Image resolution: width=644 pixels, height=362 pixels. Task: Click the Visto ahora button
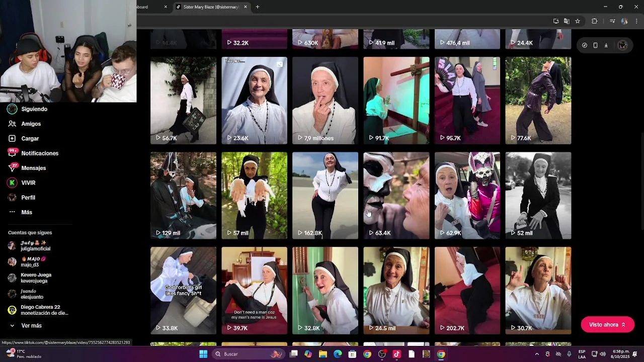coord(607,325)
